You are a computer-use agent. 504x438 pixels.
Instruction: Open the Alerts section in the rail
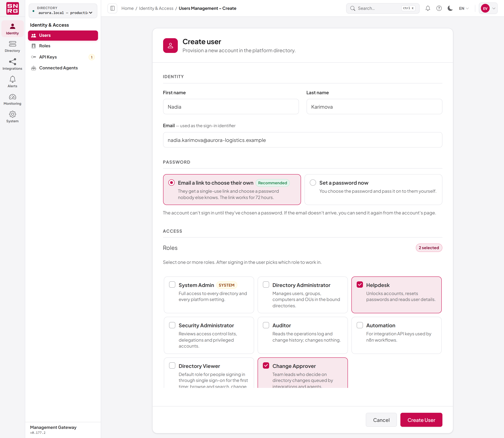(x=12, y=82)
